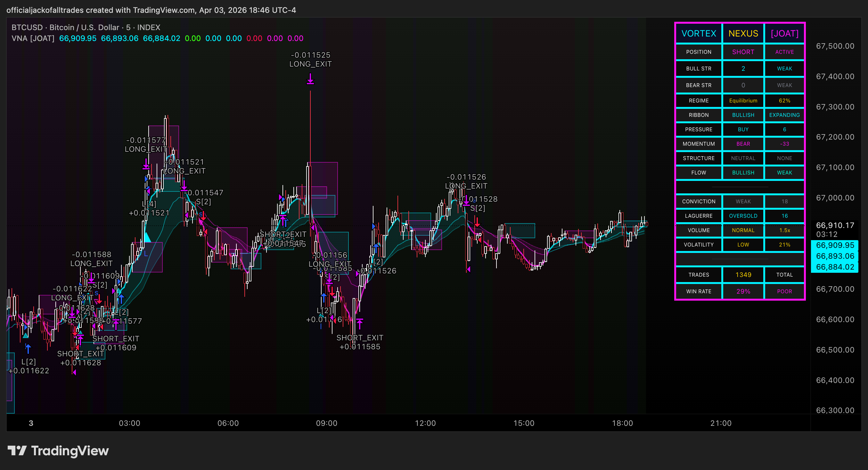
Task: Click the OVERSOLD Laguerre value
Action: pyautogui.click(x=743, y=216)
